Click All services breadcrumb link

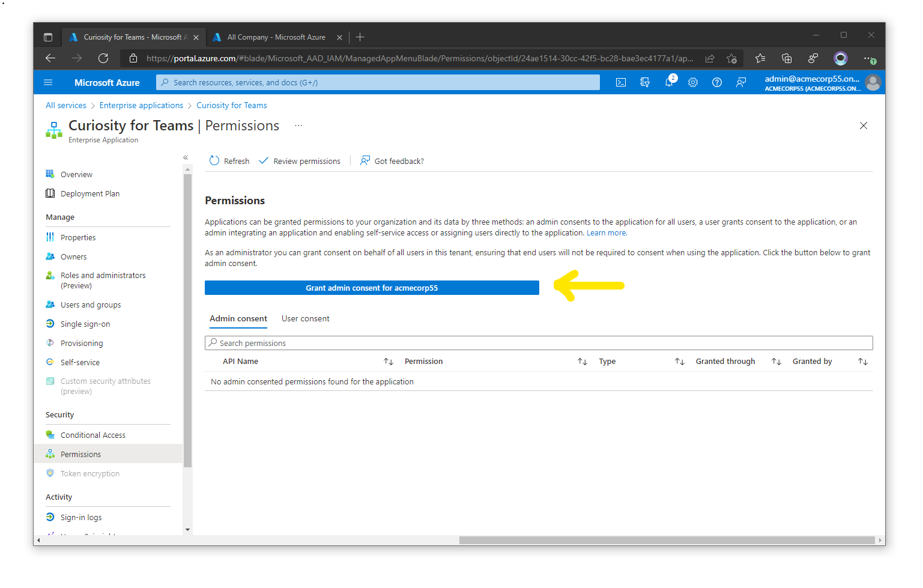pos(66,105)
